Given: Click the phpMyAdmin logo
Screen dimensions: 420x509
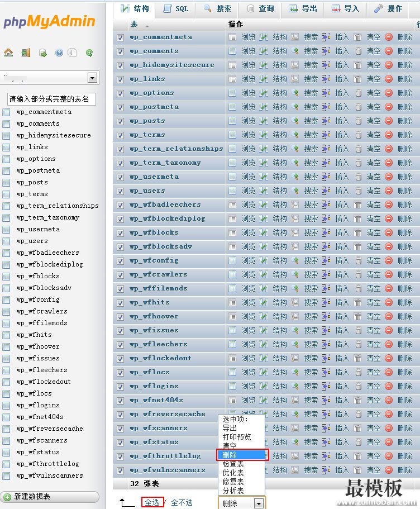Looking at the screenshot, I should point(49,21).
